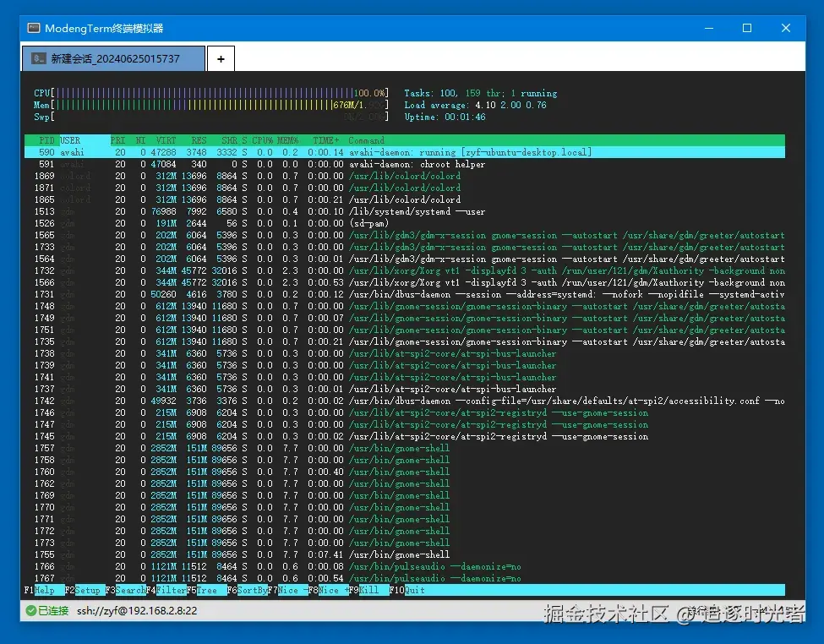Select PID 1766 pulseaudio row

click(x=405, y=566)
